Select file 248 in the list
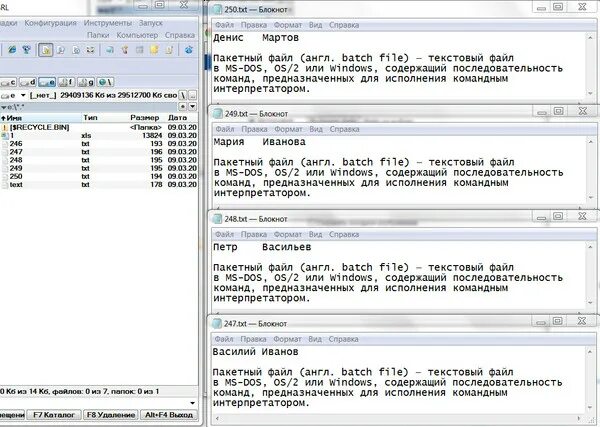The width and height of the screenshot is (600, 427). [x=99, y=160]
